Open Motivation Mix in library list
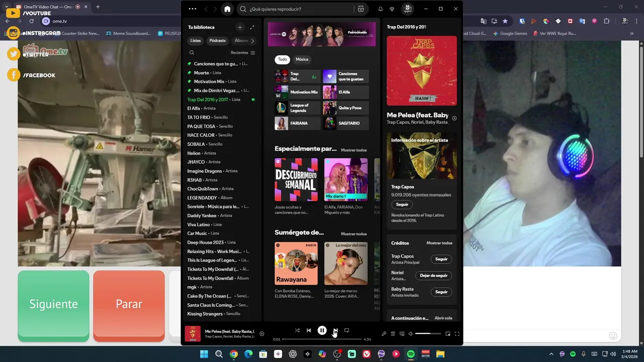Viewport: 644px width, 362px height. point(221,81)
